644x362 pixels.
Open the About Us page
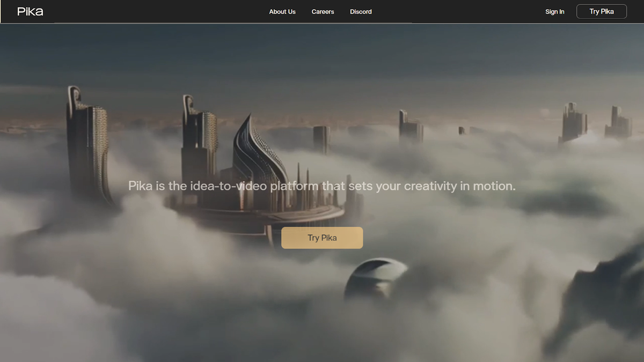click(282, 12)
